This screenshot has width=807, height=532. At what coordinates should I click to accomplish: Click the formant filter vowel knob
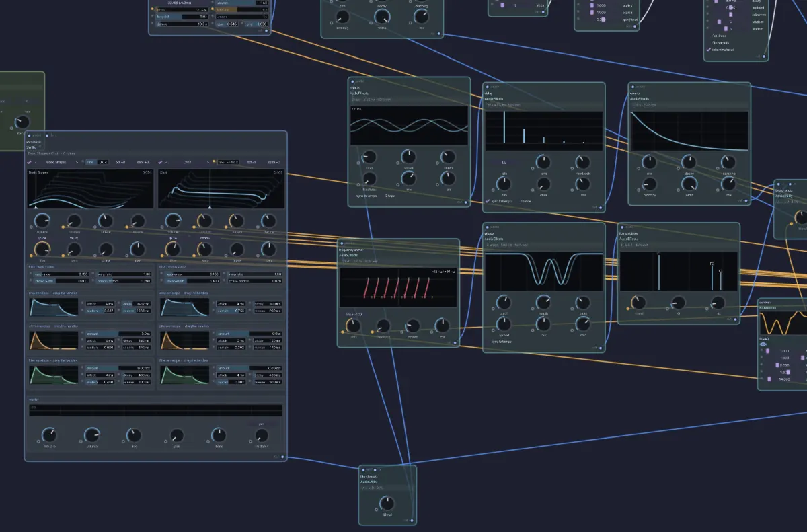[639, 302]
